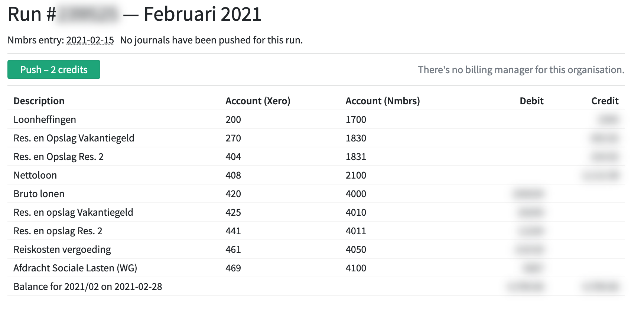The width and height of the screenshot is (644, 310).
Task: Click Xero account 404 cell
Action: [x=233, y=157]
